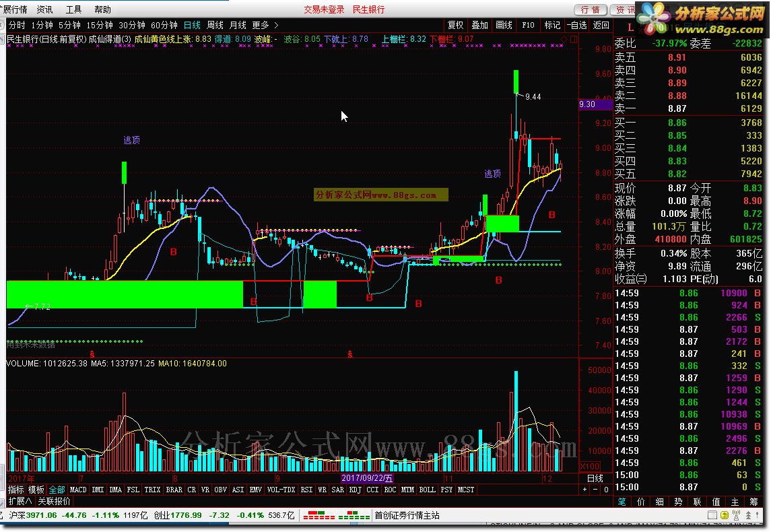Click the + zoom-in chart button

pyautogui.click(x=584, y=490)
